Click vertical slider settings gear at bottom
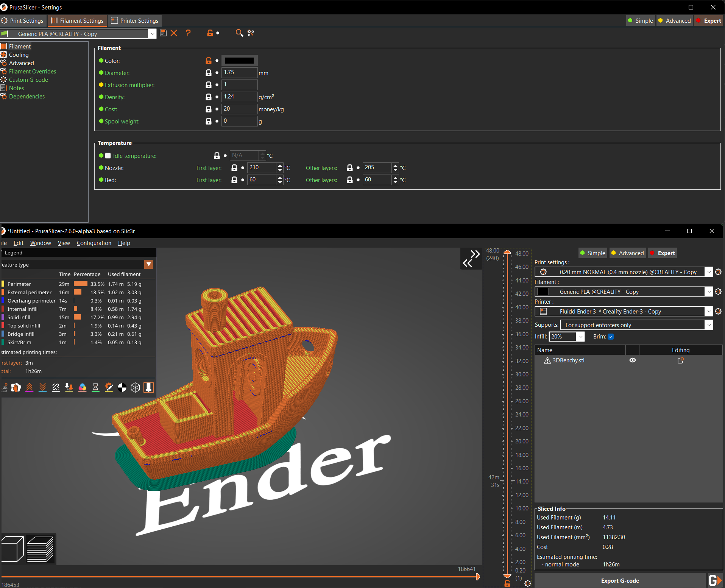Screen dimensions: 725x588 click(528, 583)
